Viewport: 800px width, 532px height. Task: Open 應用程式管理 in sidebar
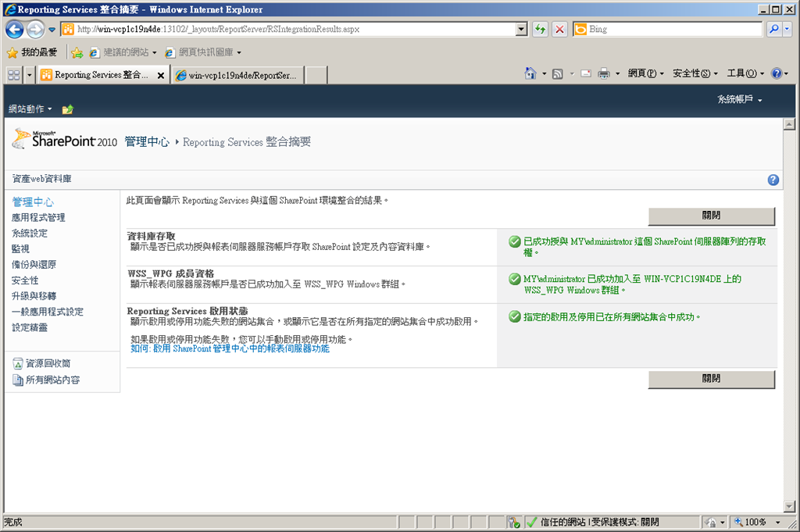click(38, 218)
